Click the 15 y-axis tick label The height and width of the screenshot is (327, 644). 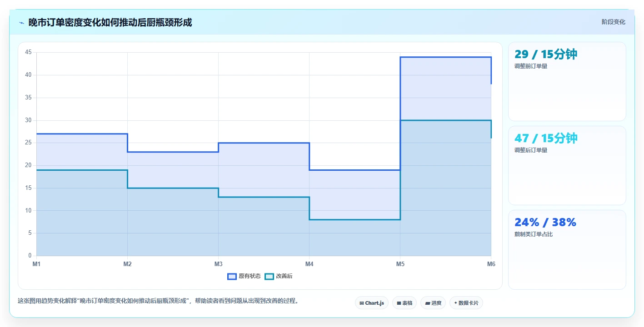[28, 188]
